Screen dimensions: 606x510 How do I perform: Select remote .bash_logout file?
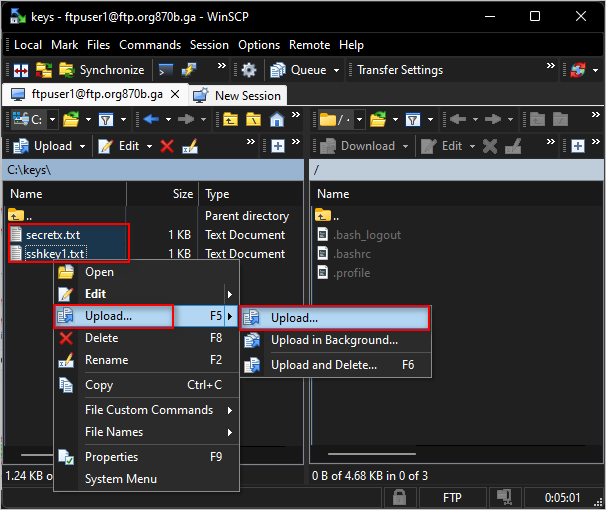click(x=367, y=235)
